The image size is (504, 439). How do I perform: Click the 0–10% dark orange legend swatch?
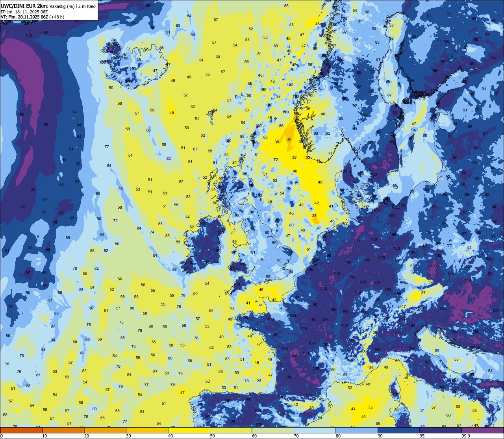coord(21,430)
